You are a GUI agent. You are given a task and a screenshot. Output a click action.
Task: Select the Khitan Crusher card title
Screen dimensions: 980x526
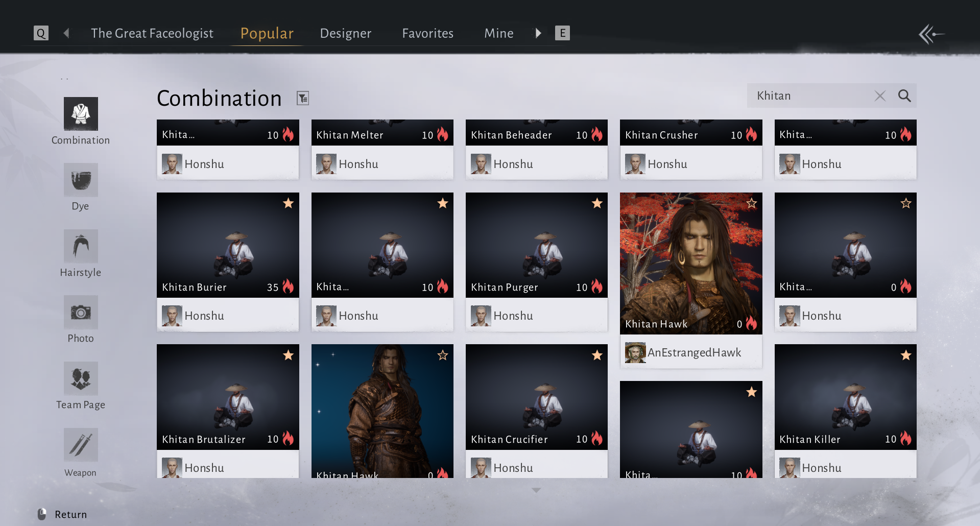click(661, 135)
